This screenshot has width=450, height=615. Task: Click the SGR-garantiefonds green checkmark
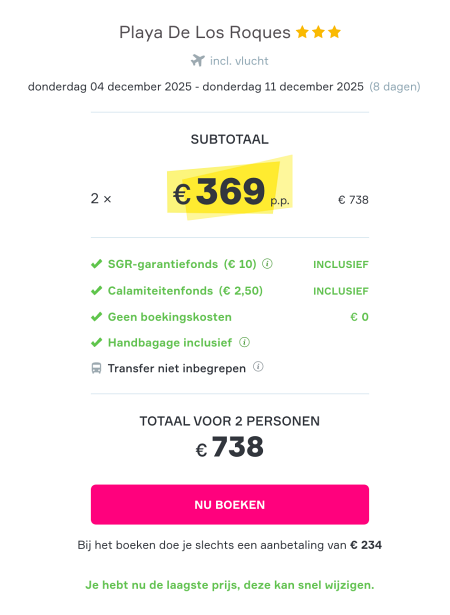(97, 264)
